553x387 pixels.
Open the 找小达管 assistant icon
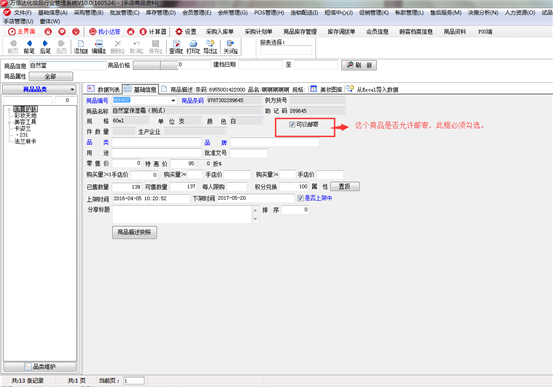(x=93, y=32)
